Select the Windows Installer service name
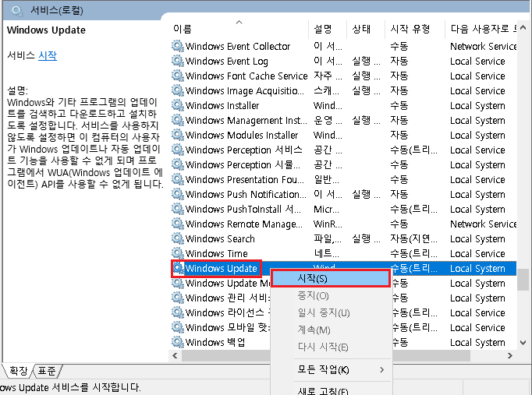Screen dimensions: 532x395 (x=222, y=106)
